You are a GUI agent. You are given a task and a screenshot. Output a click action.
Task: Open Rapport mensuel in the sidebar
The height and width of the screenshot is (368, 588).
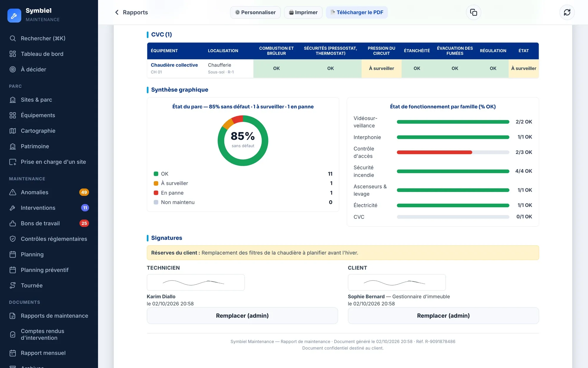click(49, 353)
